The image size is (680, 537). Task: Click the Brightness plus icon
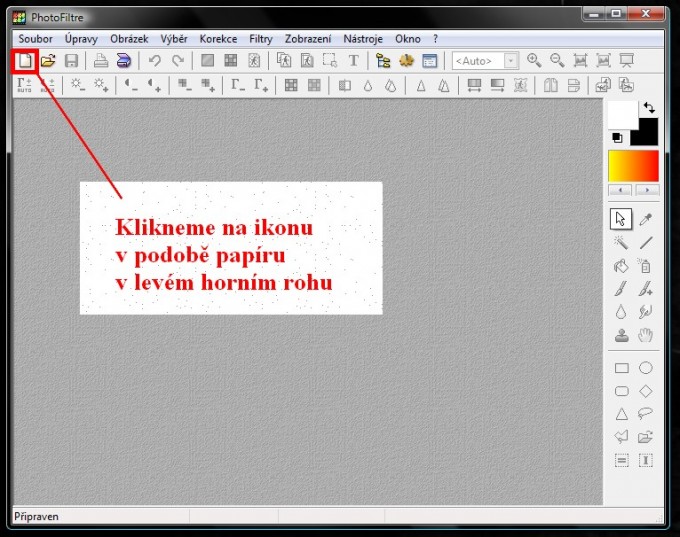coord(101,85)
